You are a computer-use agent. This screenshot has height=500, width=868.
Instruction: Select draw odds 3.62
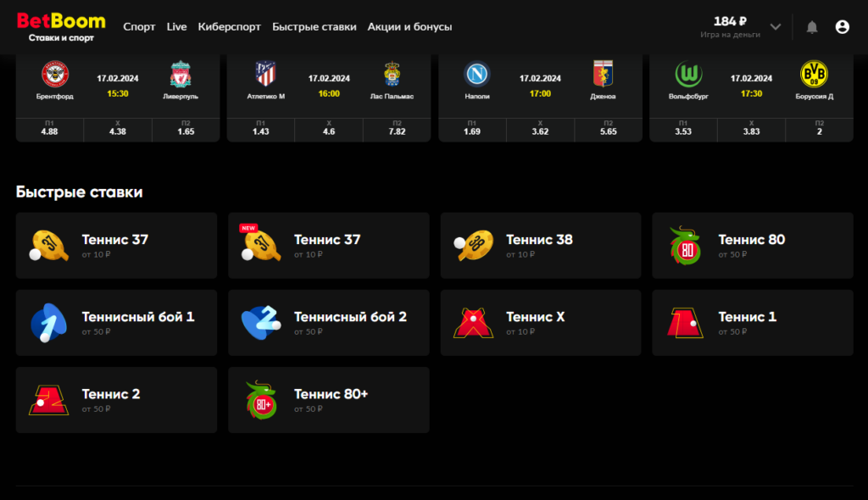540,130
